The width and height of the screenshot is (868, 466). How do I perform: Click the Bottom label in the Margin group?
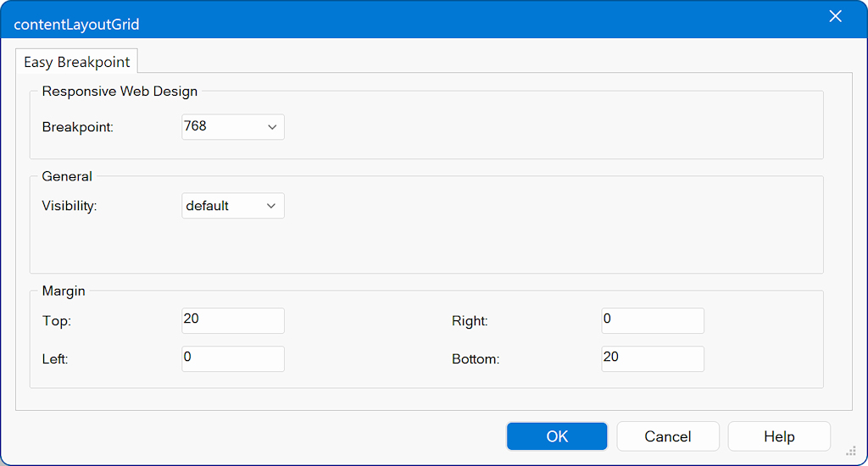click(476, 359)
